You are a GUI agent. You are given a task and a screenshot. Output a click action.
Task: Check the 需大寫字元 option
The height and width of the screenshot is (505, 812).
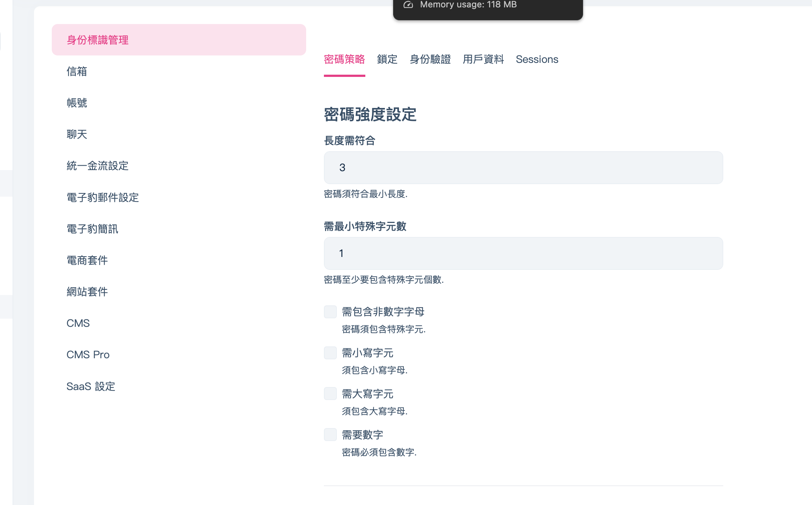330,394
